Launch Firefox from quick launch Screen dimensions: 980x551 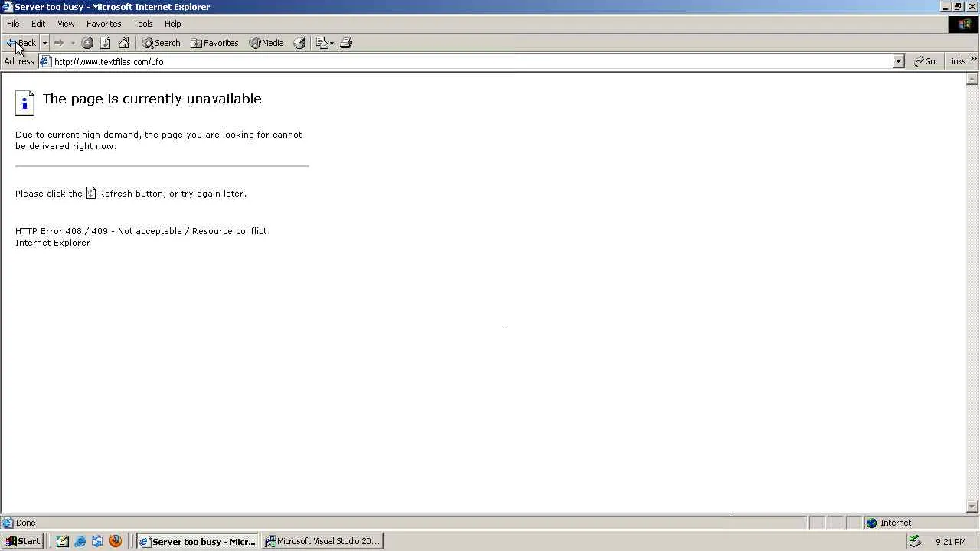pyautogui.click(x=116, y=541)
